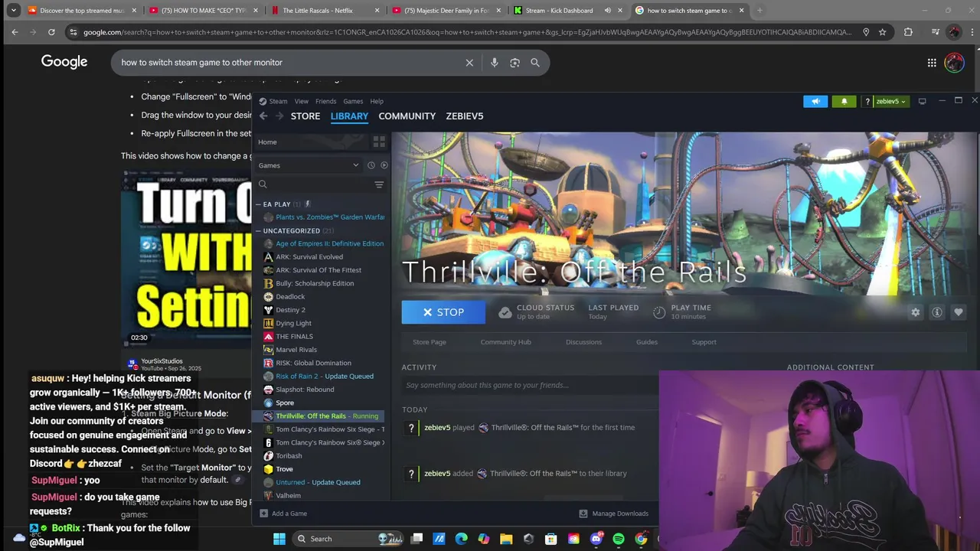The width and height of the screenshot is (980, 551).
Task: Switch to the COMMUNITY tab
Action: [x=407, y=116]
